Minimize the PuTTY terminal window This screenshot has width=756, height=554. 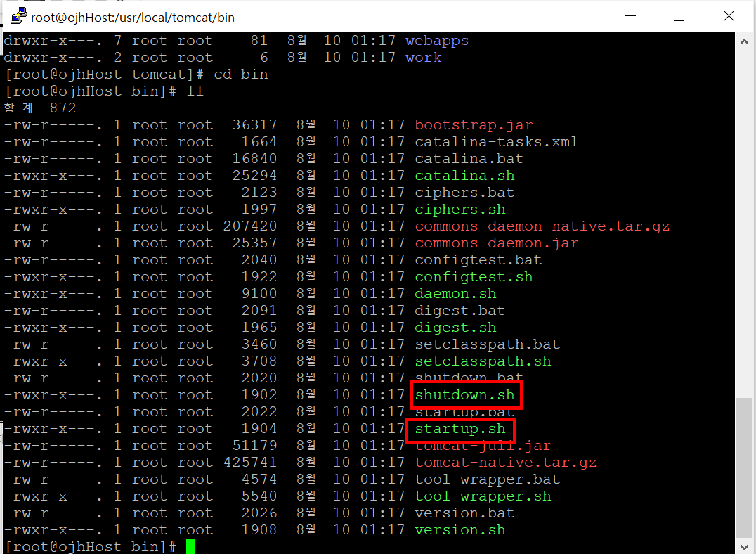tap(630, 16)
